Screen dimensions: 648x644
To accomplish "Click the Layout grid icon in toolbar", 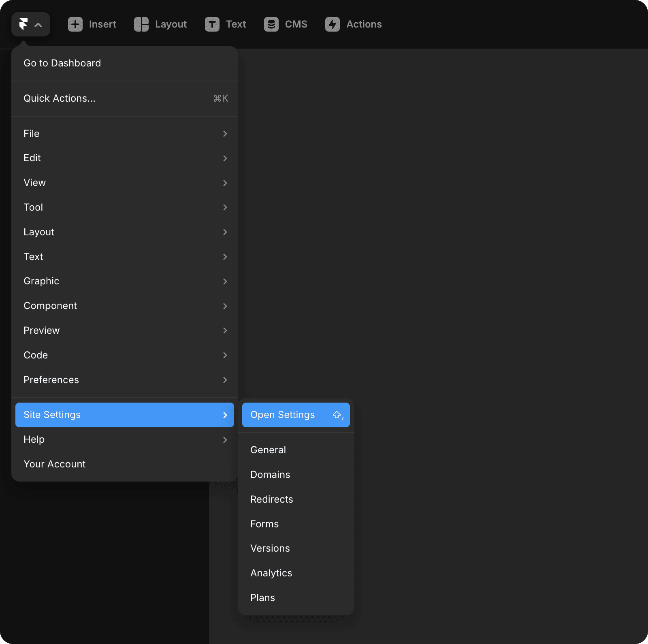I will [141, 24].
